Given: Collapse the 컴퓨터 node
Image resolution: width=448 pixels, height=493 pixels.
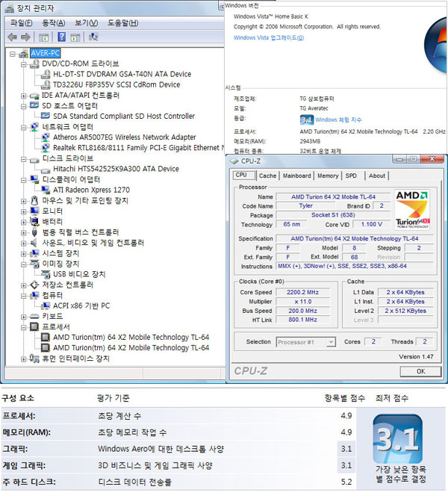Looking at the screenshot, I should click(x=23, y=296).
